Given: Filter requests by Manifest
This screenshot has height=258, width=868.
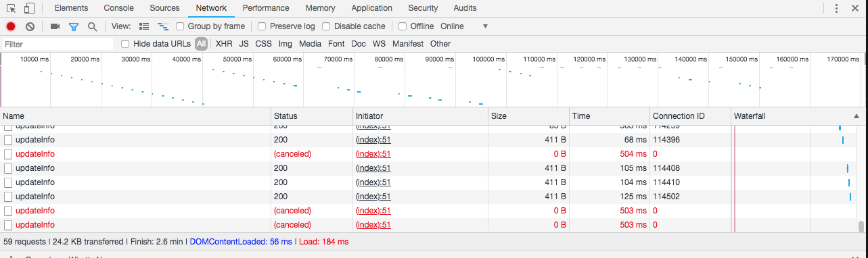Looking at the screenshot, I should (x=408, y=44).
